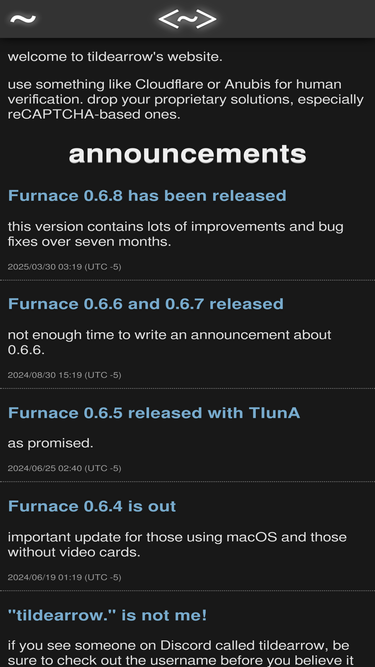Open "Furnace 0.6.8 has been released" announcement
This screenshot has width=375, height=667.
[x=147, y=196]
